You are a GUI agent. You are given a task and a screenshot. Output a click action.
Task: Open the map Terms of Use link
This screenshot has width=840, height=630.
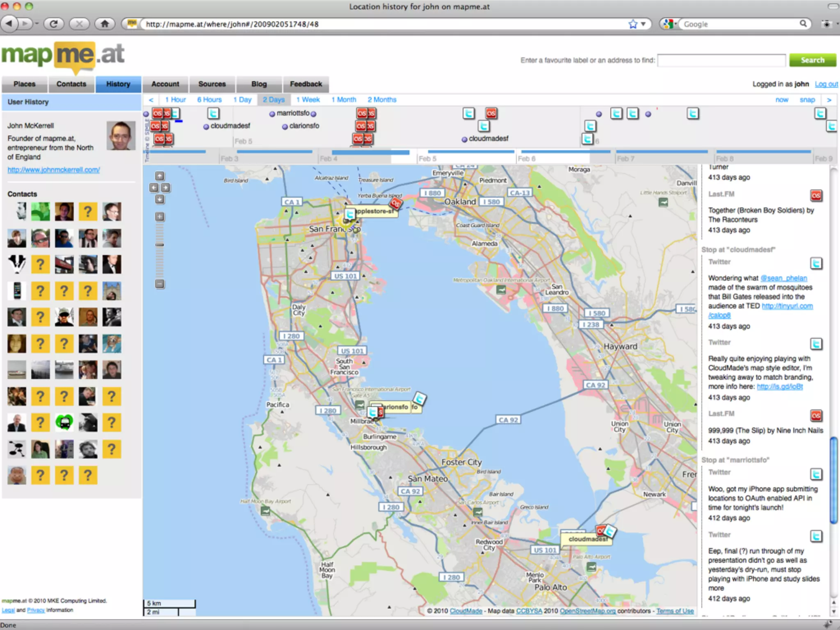click(675, 611)
